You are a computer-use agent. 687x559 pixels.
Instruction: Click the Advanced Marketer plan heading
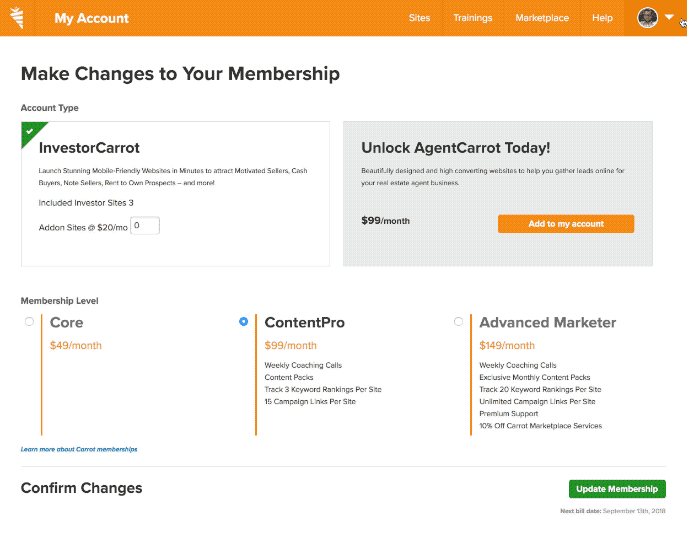(548, 323)
